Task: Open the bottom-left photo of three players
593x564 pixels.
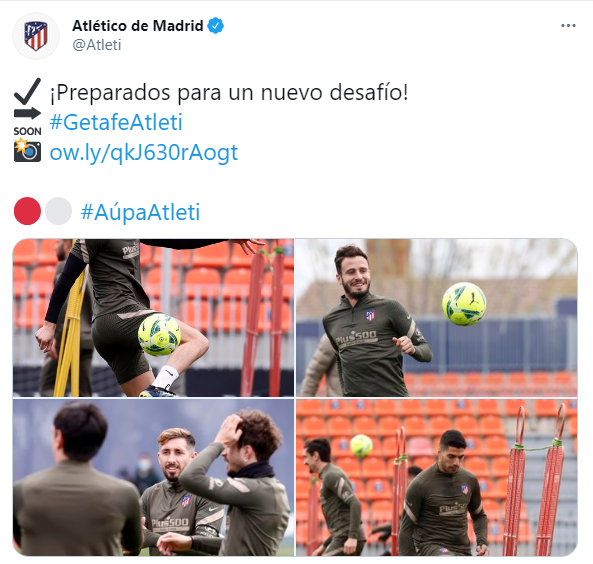Action: click(153, 477)
